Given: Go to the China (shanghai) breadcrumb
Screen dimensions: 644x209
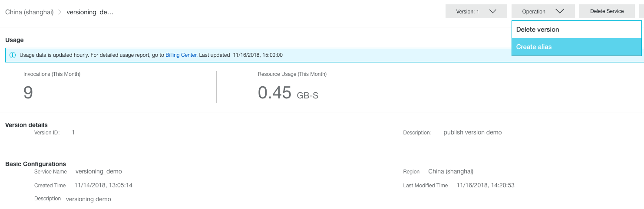Looking at the screenshot, I should click(30, 12).
